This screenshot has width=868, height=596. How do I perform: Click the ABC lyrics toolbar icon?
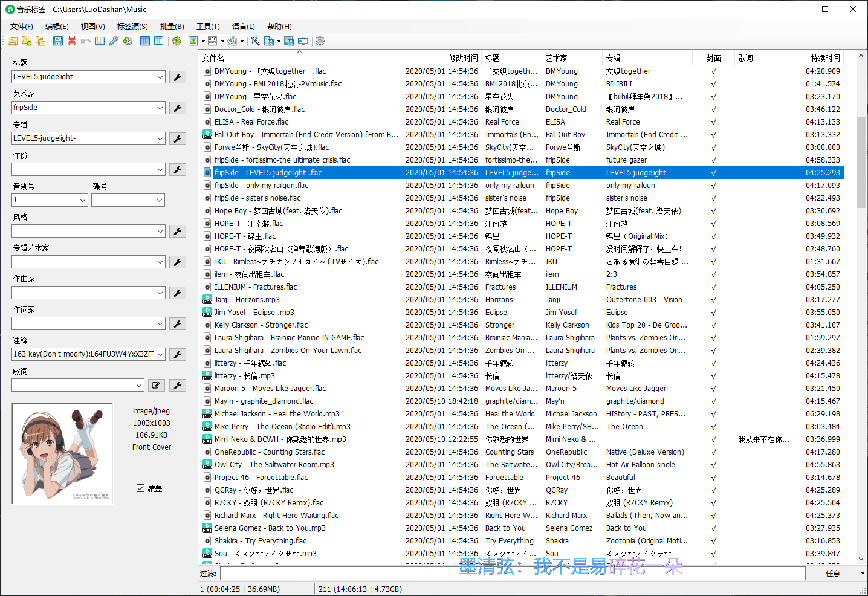click(x=212, y=41)
